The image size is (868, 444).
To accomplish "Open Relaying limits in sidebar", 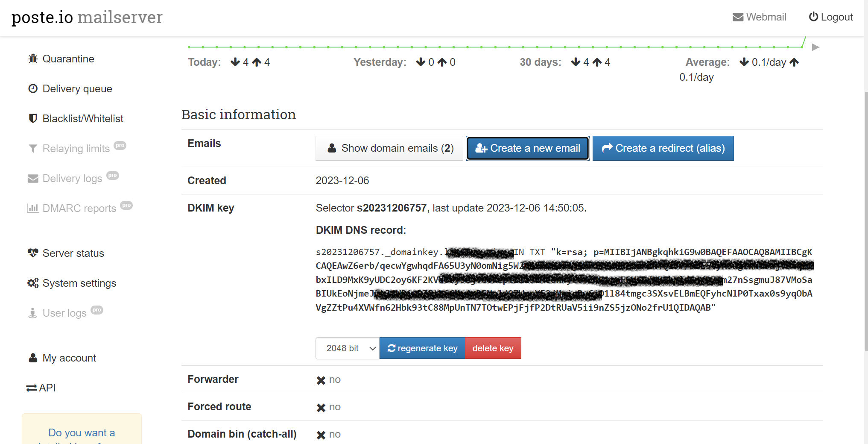I will (76, 148).
